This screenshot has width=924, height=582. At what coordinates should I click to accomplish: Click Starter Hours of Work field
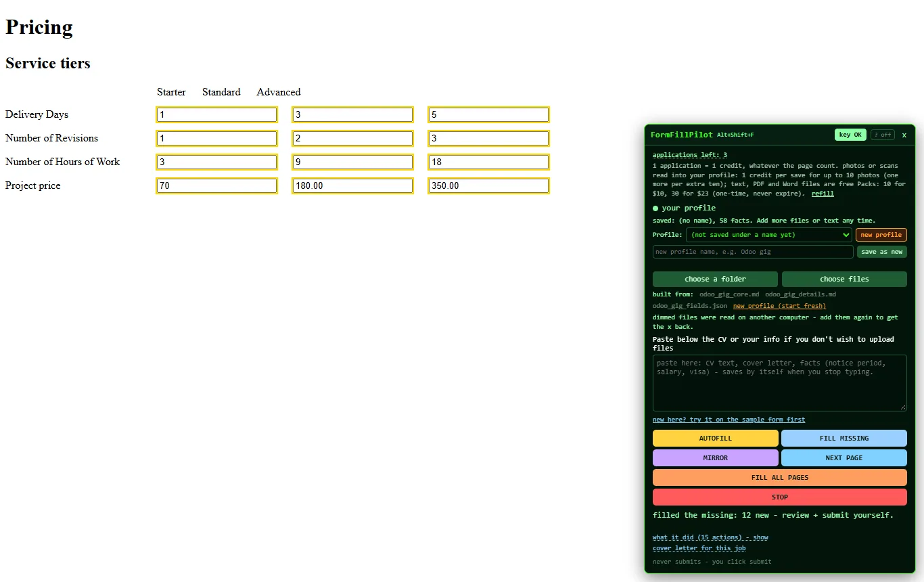pyautogui.click(x=216, y=162)
